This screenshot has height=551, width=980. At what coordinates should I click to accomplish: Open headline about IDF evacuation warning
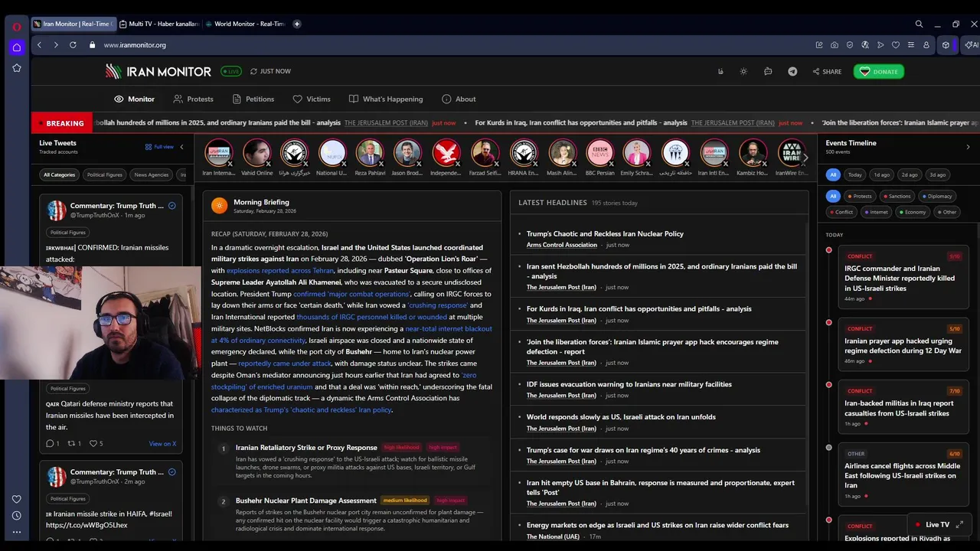[629, 384]
